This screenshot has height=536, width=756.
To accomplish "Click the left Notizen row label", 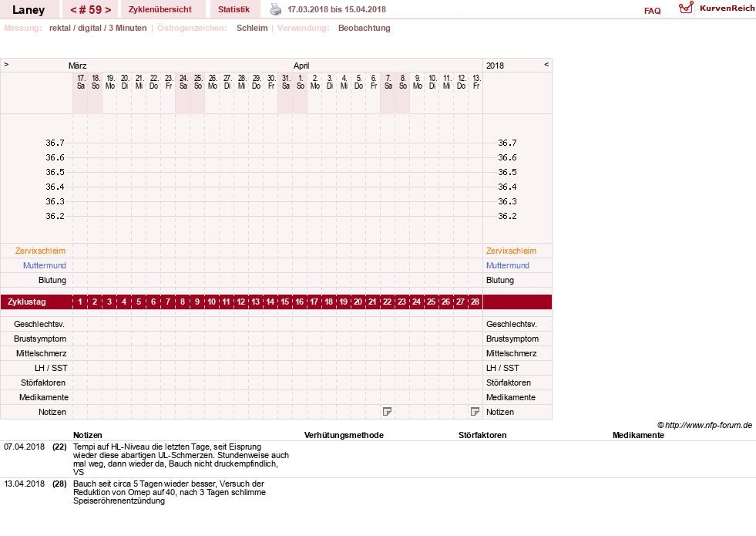I will click(52, 412).
